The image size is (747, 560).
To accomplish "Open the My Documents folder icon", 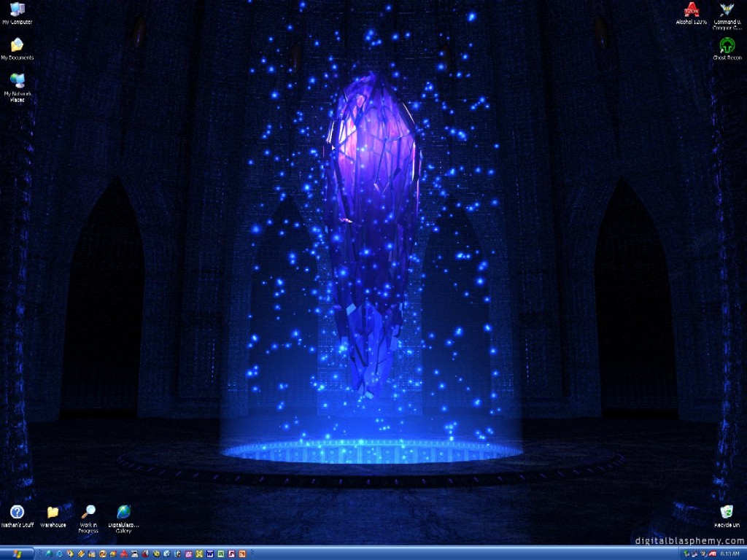I will pyautogui.click(x=16, y=46).
